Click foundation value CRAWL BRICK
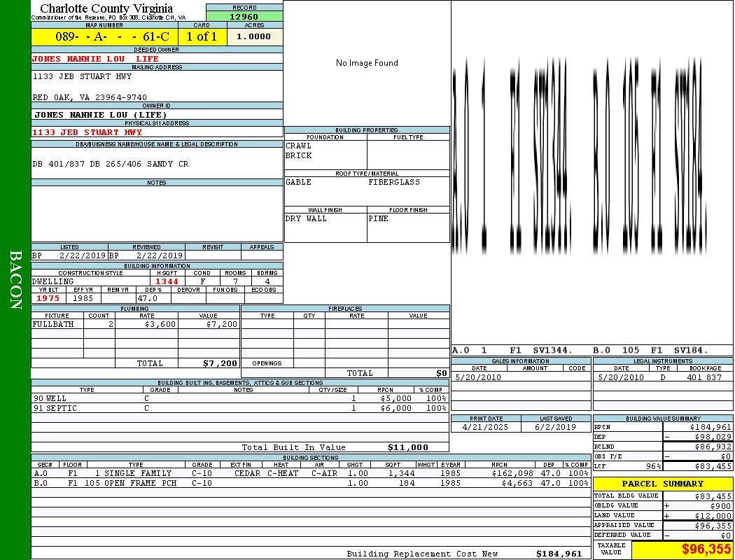The image size is (735, 560). point(299,150)
